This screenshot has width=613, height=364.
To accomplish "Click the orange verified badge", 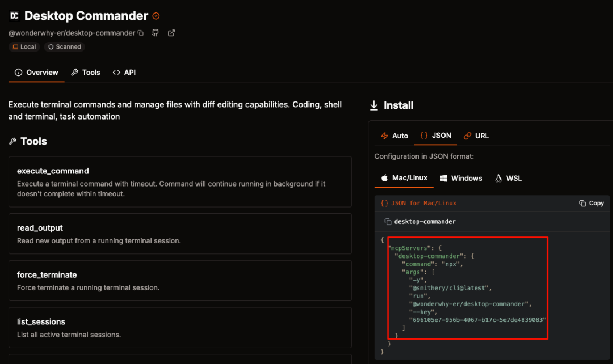I will pyautogui.click(x=156, y=16).
